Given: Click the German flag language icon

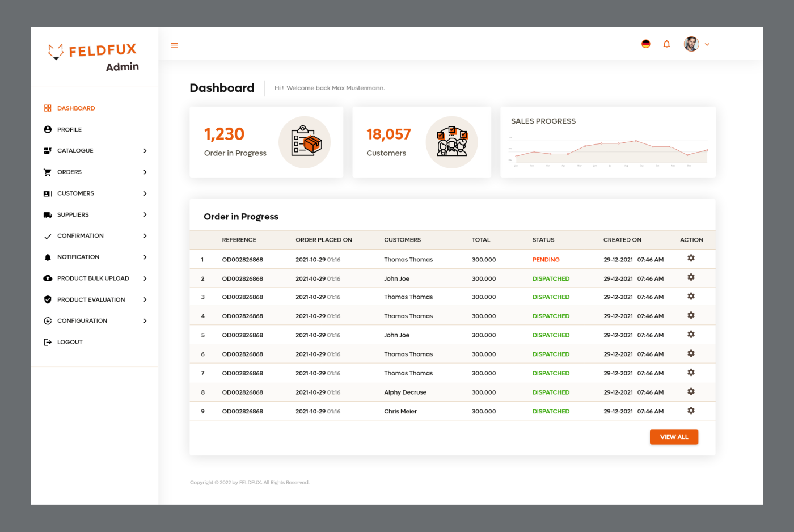Looking at the screenshot, I should click(645, 44).
